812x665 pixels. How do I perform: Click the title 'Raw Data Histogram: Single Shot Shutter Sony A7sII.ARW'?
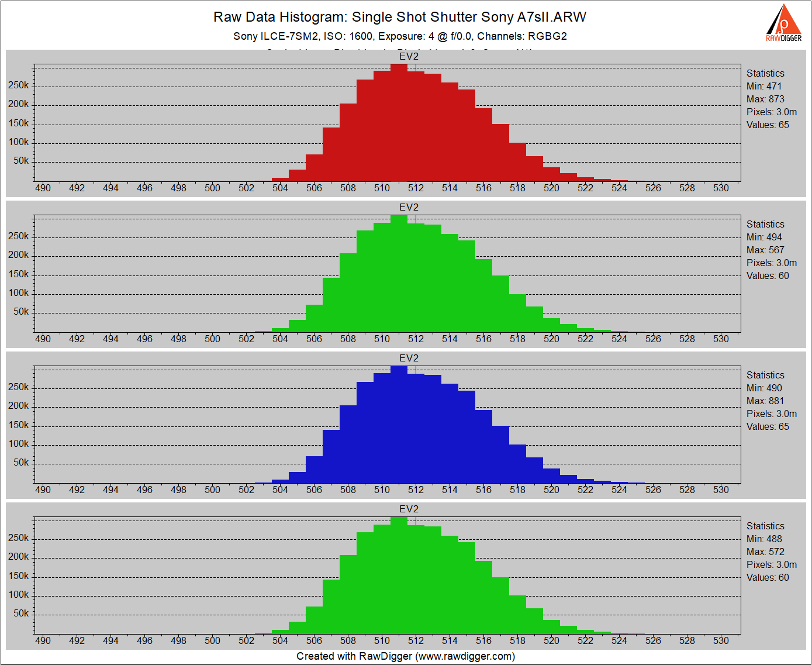click(x=400, y=17)
